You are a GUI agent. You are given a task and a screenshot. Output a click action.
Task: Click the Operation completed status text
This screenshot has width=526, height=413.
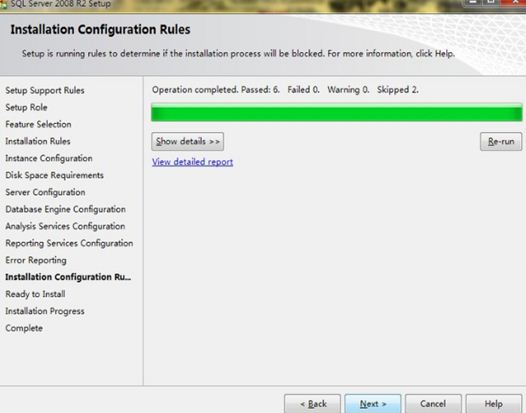point(285,90)
